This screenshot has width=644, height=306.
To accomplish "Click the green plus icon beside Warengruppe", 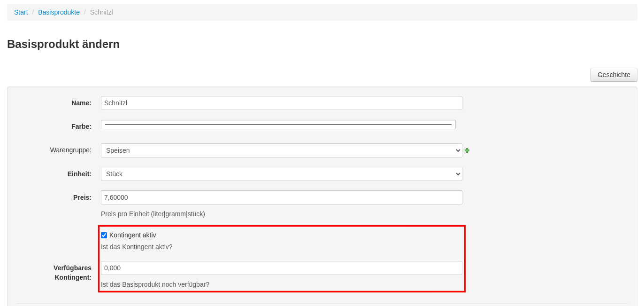I will coord(467,150).
